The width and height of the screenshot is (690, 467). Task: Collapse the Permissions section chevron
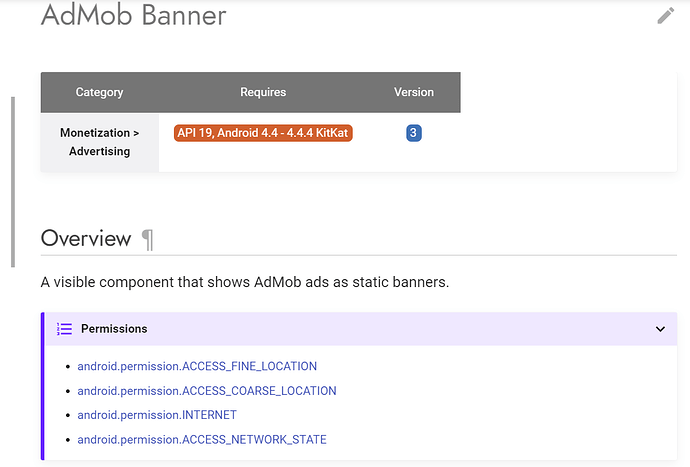coord(660,329)
